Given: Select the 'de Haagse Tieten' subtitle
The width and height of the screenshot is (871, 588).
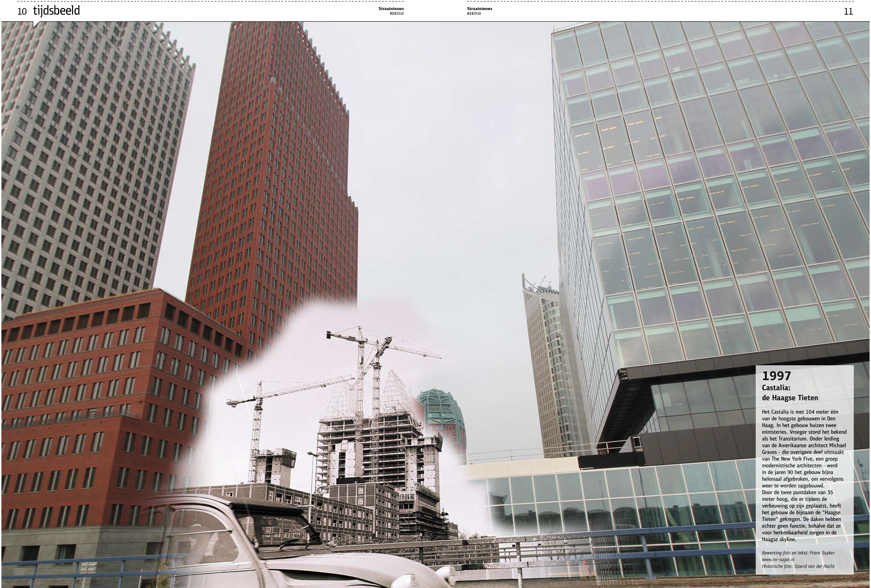Looking at the screenshot, I should (790, 398).
